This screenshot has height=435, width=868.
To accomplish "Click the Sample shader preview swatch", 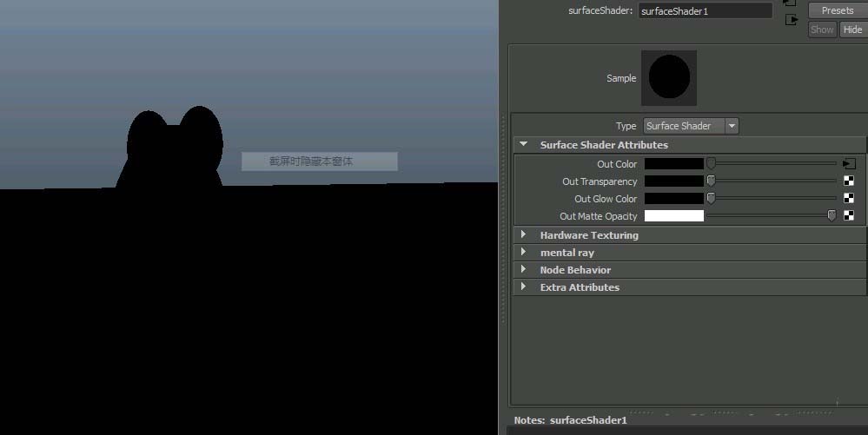I will (x=669, y=78).
